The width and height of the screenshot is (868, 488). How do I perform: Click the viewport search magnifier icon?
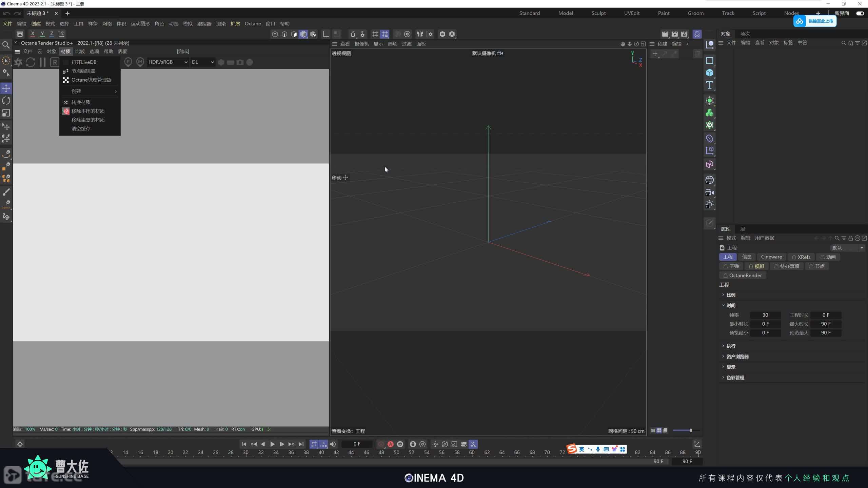tap(6, 45)
